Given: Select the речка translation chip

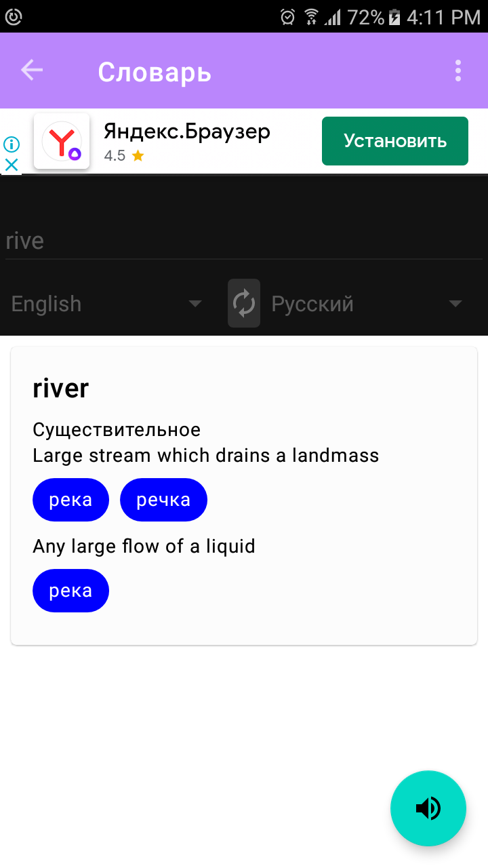Looking at the screenshot, I should [x=163, y=500].
